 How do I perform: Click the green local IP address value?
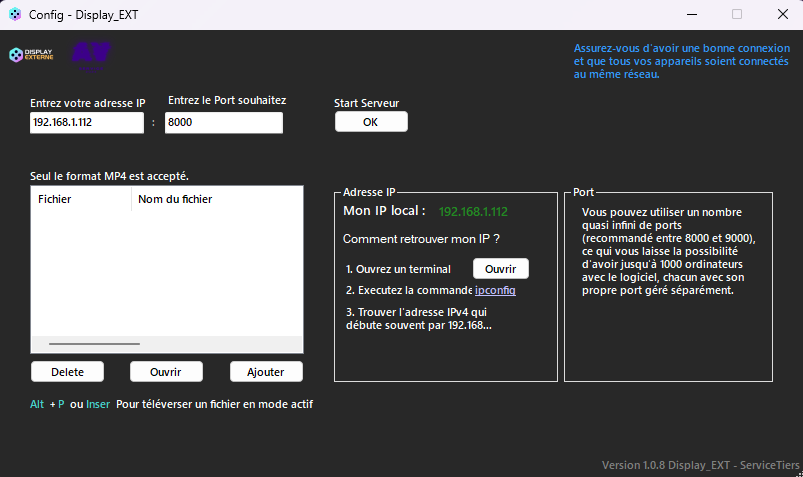(473, 211)
